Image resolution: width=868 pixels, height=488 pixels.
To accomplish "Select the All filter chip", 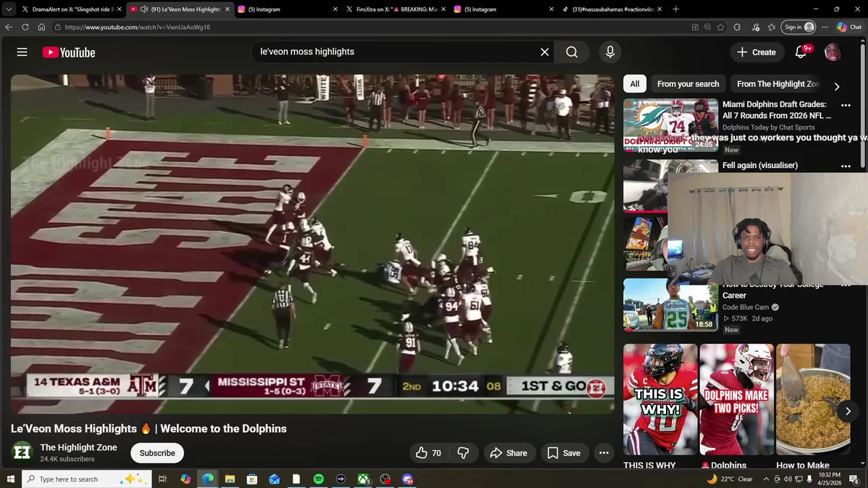I will (x=635, y=84).
